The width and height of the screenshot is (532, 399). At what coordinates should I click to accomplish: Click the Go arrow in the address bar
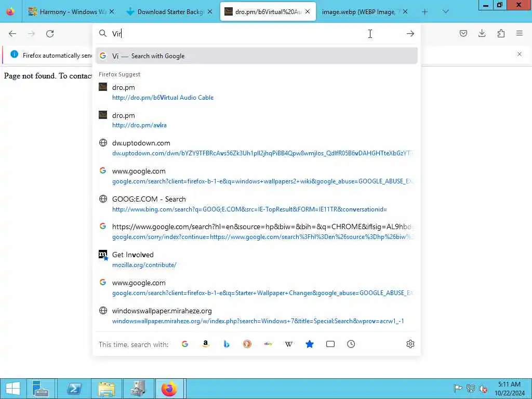tap(410, 34)
